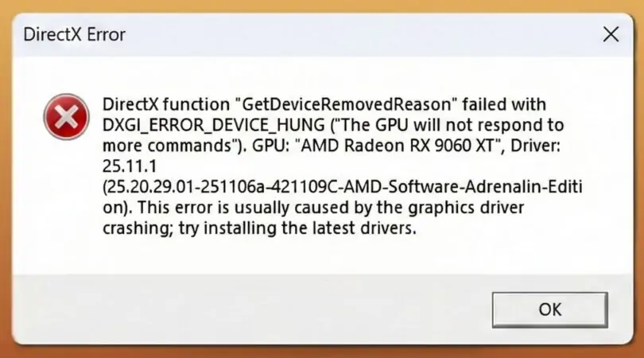Click the OK button
644x358 pixels.
coord(549,308)
